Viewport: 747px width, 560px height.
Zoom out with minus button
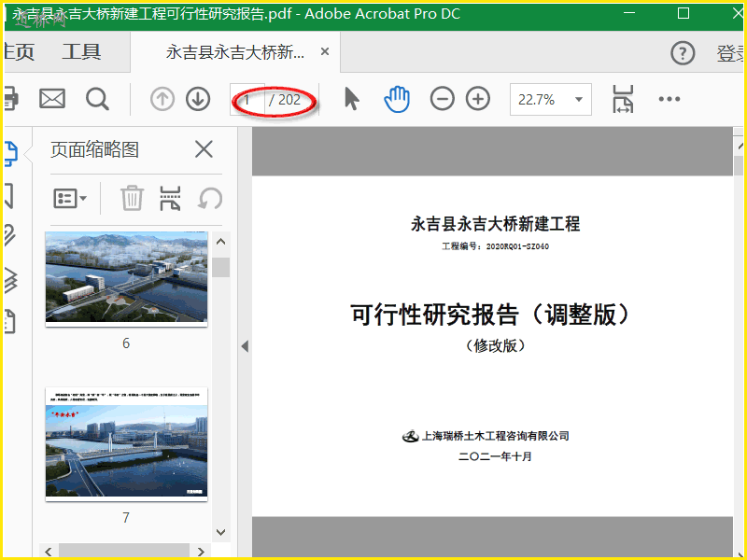point(442,99)
